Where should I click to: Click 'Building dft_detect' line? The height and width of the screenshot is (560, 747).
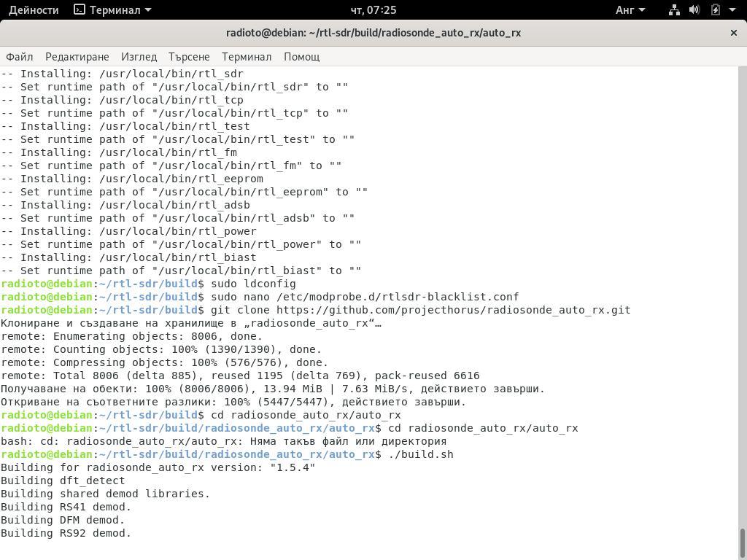coord(63,481)
